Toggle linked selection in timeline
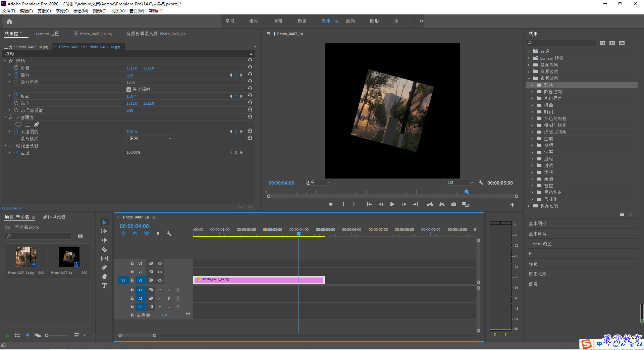The height and width of the screenshot is (350, 644). [x=146, y=234]
